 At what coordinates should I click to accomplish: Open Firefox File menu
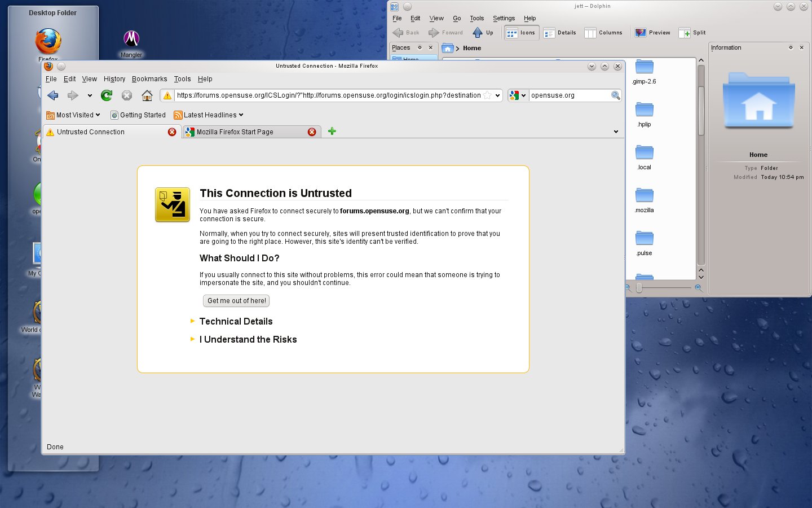point(51,79)
